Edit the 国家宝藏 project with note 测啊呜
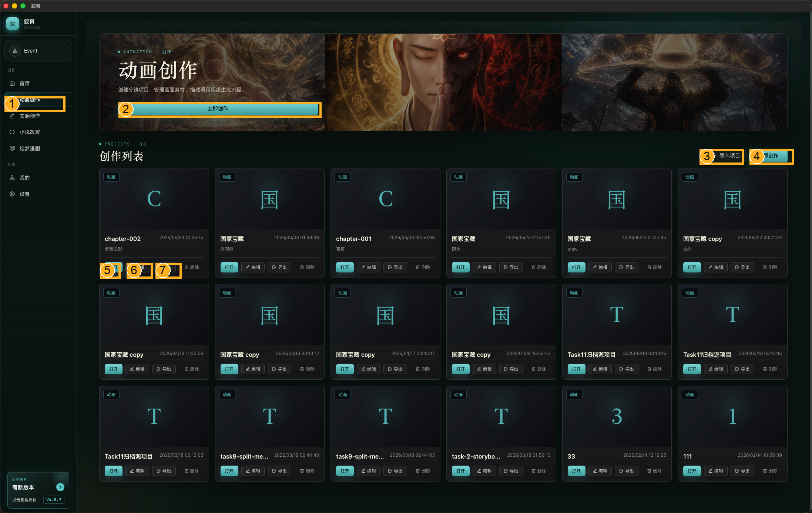The height and width of the screenshot is (513, 812). (x=253, y=267)
